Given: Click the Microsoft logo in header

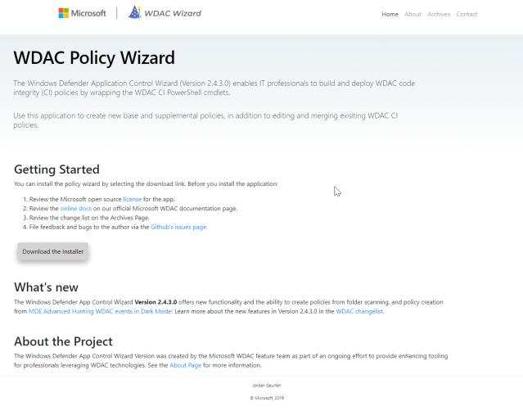Looking at the screenshot, I should 82,13.
